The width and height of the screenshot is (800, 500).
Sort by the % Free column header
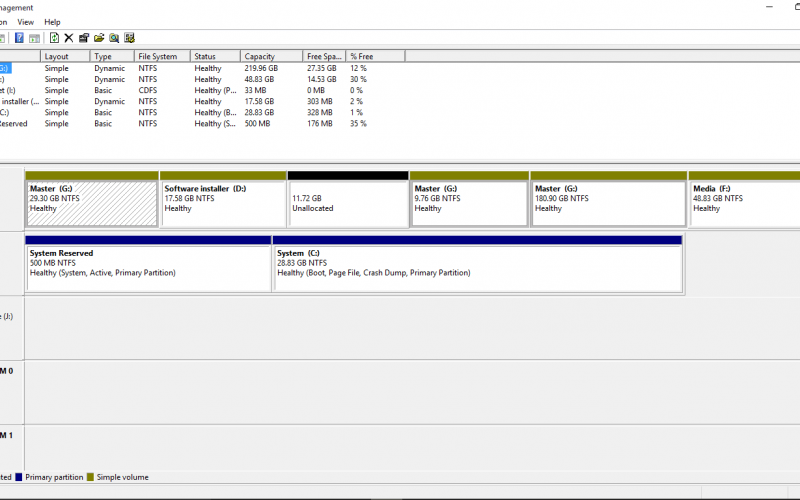click(376, 56)
